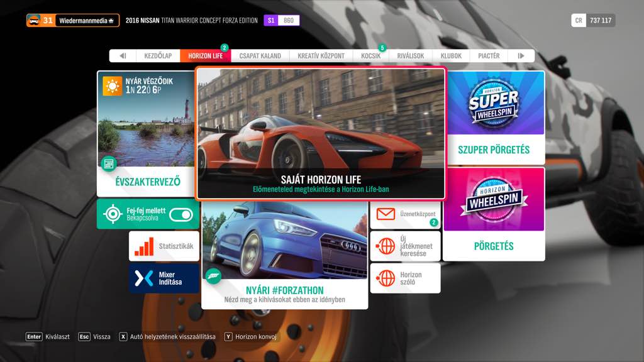This screenshot has width=644, height=362.
Task: Click the 2016 Nissan Titan car name
Action: (192, 21)
